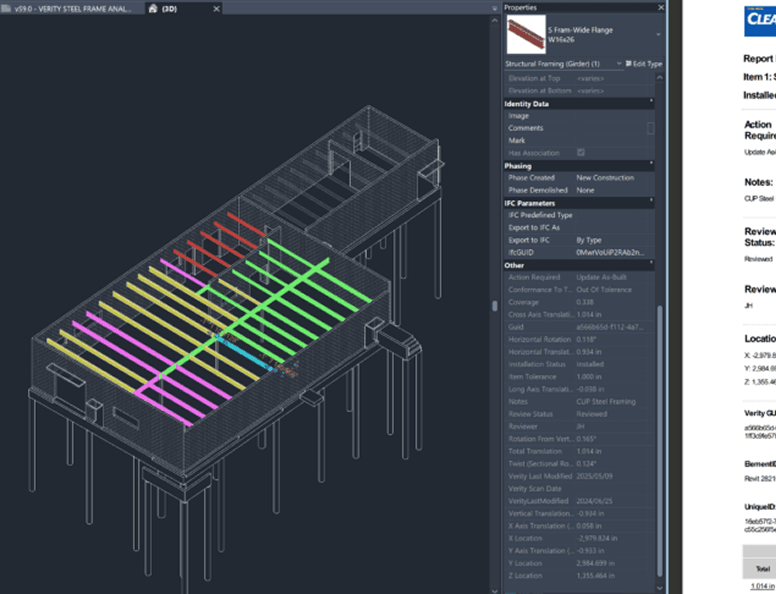
Task: Click the Comments value field
Action: click(610, 128)
